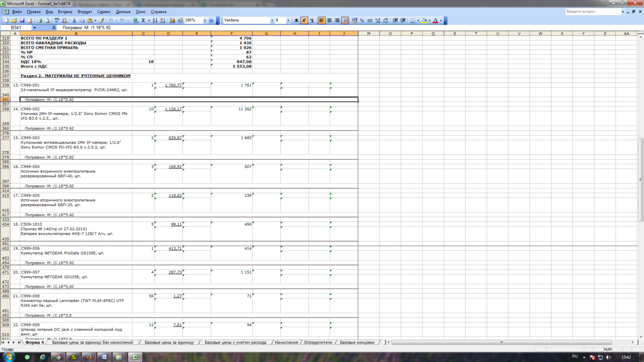Toggle right text alignment
The width and height of the screenshot is (644, 362).
pyautogui.click(x=337, y=20)
